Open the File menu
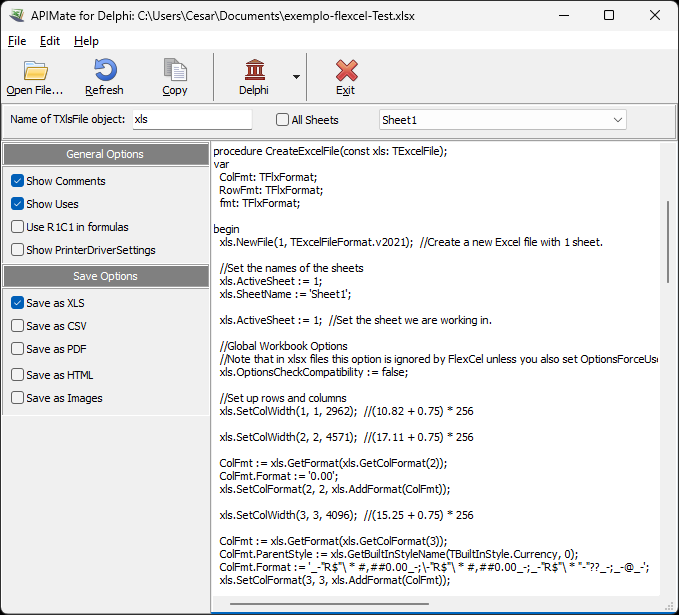 pos(17,41)
